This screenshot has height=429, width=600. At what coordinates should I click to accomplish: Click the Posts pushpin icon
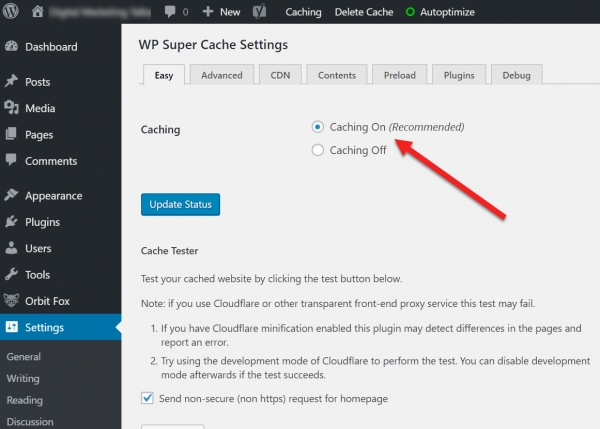tap(11, 81)
